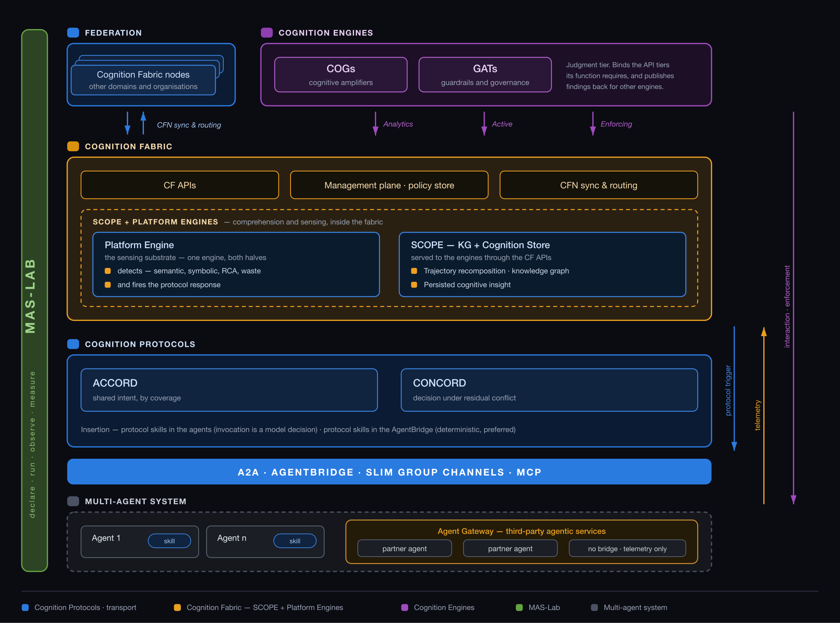Image resolution: width=840 pixels, height=623 pixels.
Task: Click the Agent Gateway — third-party agentic services title
Action: pyautogui.click(x=522, y=531)
